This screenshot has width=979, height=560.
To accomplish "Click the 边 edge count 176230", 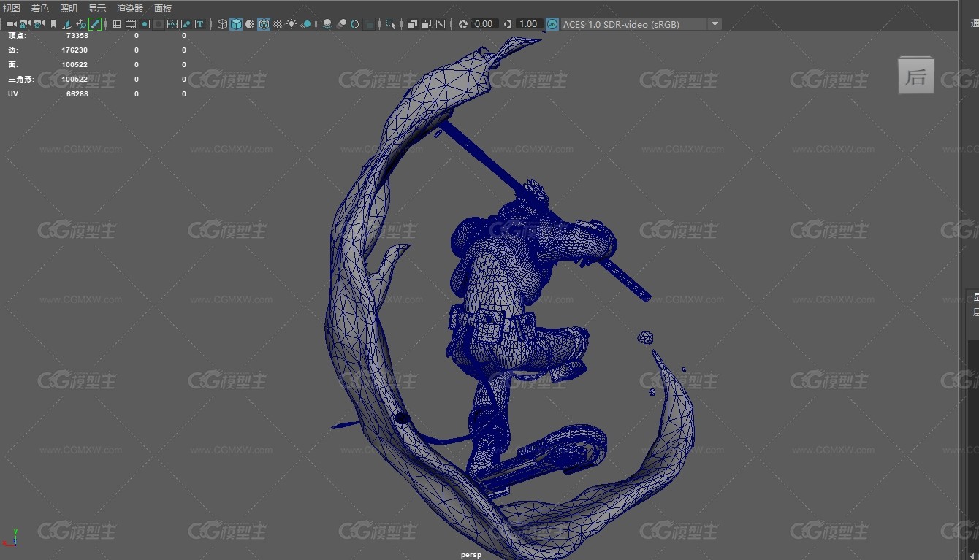I will tap(75, 50).
